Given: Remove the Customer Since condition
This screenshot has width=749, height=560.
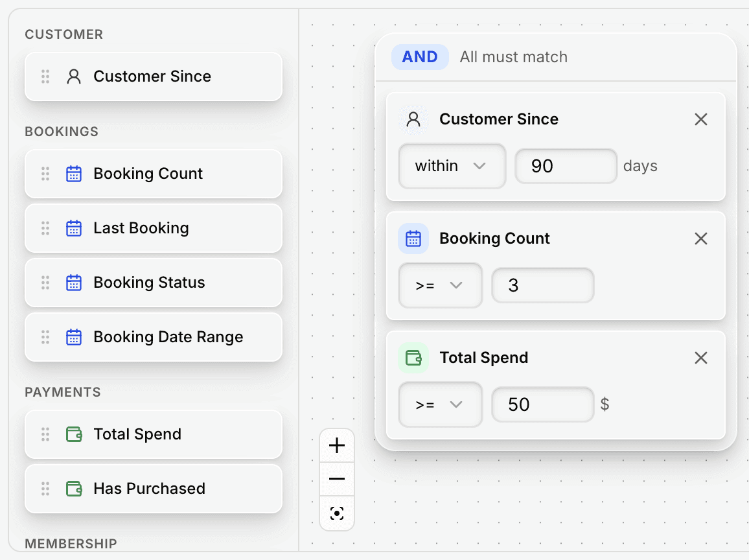Looking at the screenshot, I should click(x=701, y=119).
